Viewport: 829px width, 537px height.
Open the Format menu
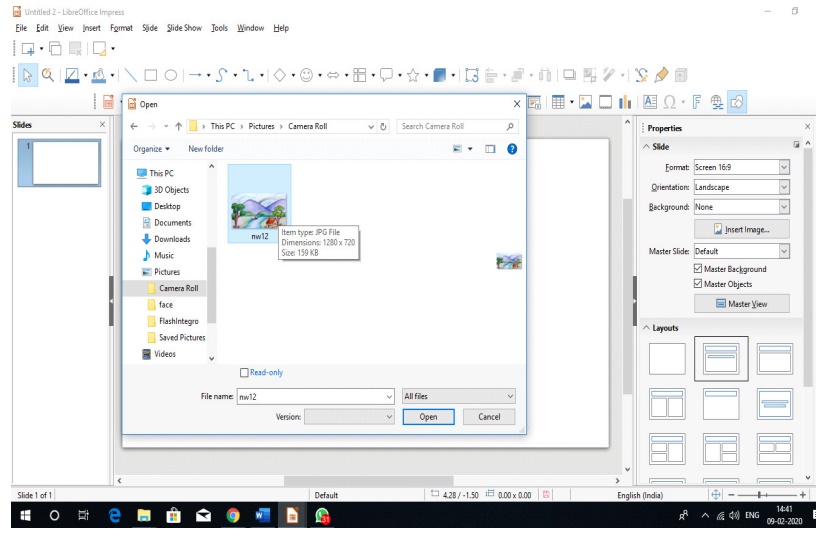tap(121, 28)
